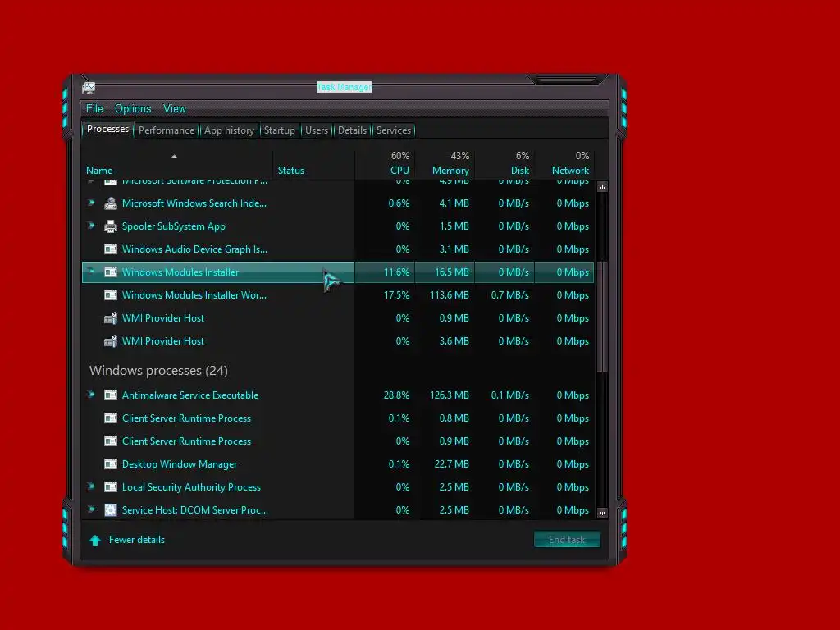Select Spooler SubSystem App name text
840x630 pixels.
[174, 226]
